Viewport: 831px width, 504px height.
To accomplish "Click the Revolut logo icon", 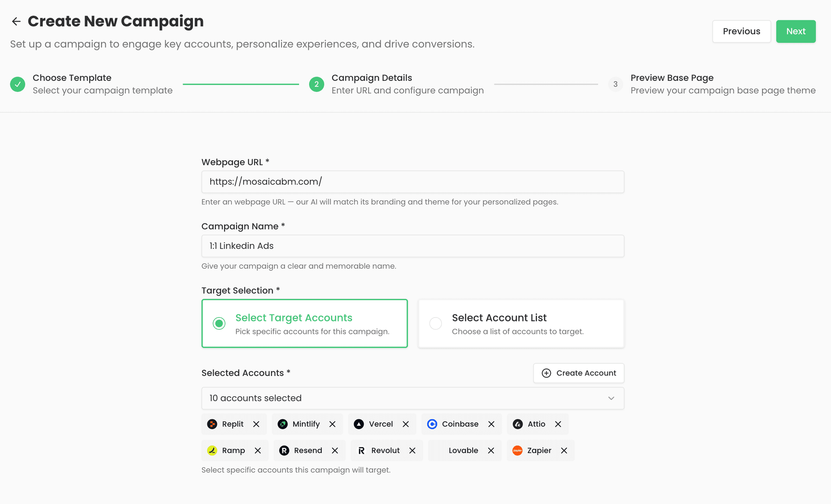I will pos(361,450).
